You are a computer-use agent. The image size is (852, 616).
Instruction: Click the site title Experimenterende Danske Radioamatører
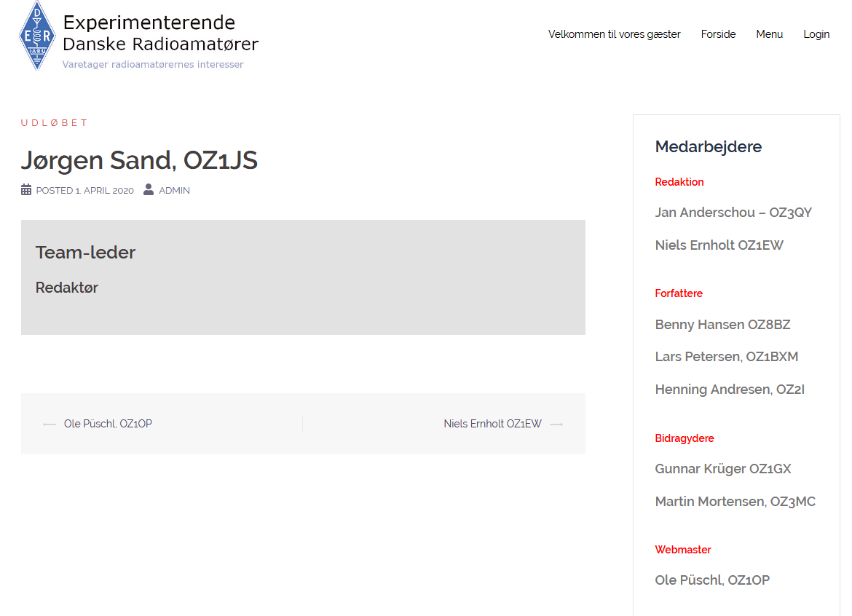(160, 33)
